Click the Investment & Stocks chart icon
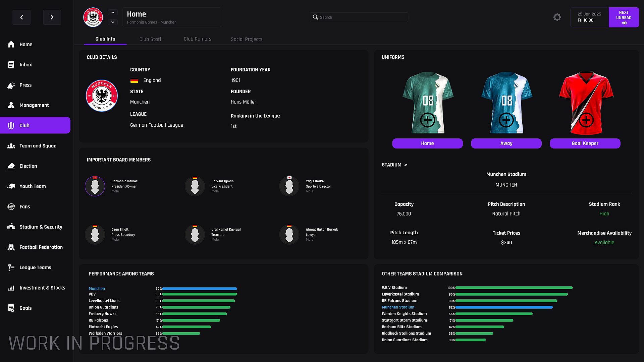Image resolution: width=644 pixels, height=362 pixels. (x=11, y=288)
